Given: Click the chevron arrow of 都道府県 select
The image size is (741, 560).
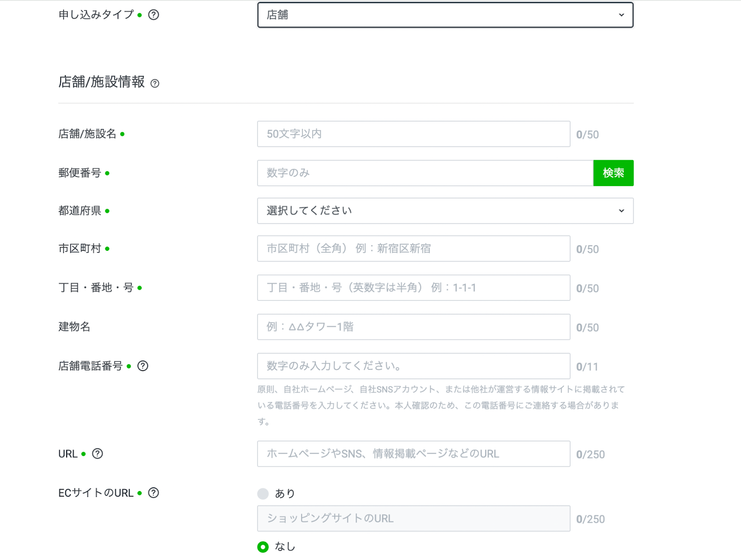Looking at the screenshot, I should [x=621, y=211].
